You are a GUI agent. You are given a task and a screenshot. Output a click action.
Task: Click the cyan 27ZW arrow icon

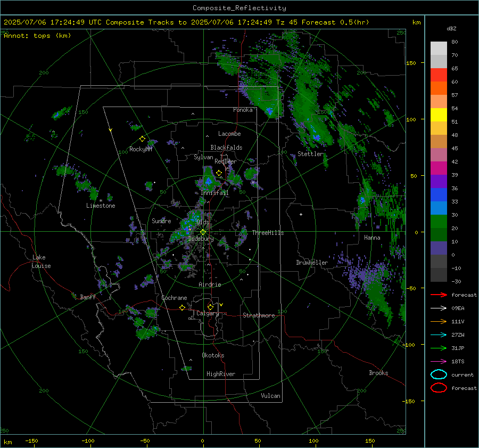(x=439, y=335)
